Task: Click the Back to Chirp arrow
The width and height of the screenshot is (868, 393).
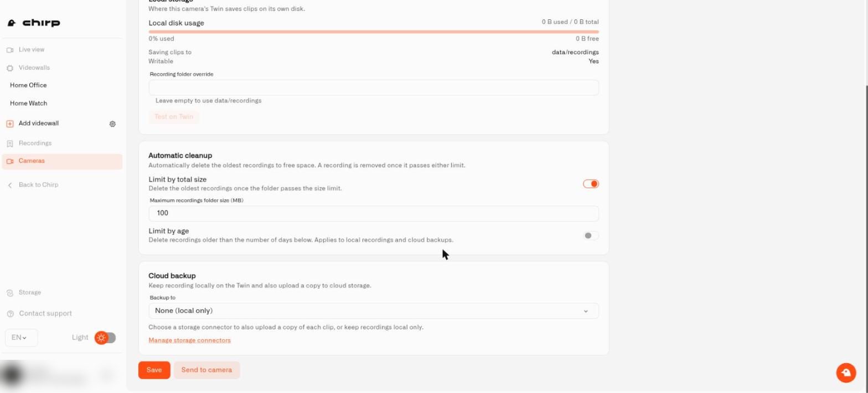Action: pos(10,185)
